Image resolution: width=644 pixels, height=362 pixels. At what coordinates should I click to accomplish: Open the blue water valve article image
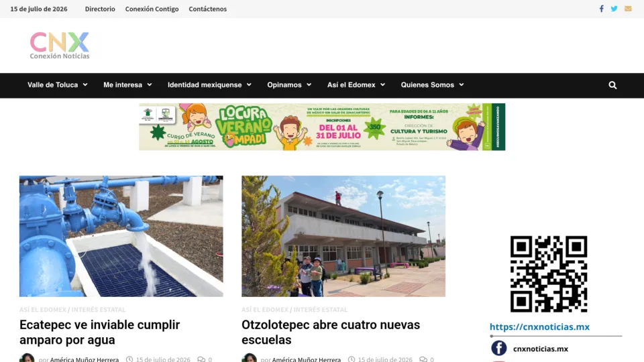tap(121, 236)
